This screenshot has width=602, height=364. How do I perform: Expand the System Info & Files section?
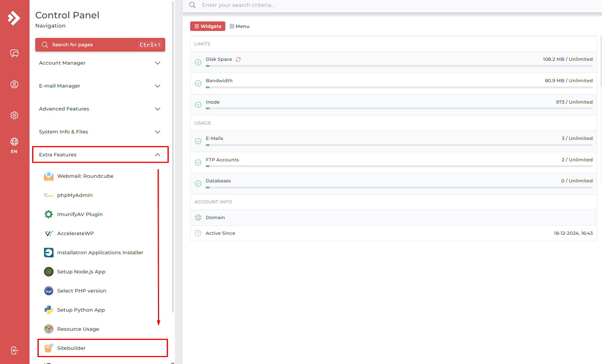tap(100, 132)
